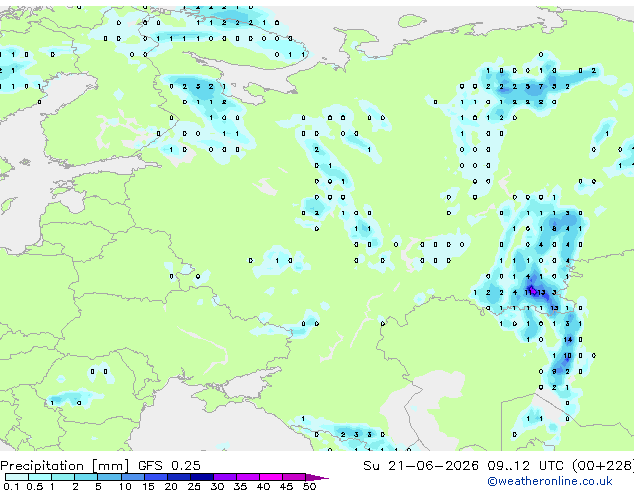Click the '30' legend scale label

[217, 486]
